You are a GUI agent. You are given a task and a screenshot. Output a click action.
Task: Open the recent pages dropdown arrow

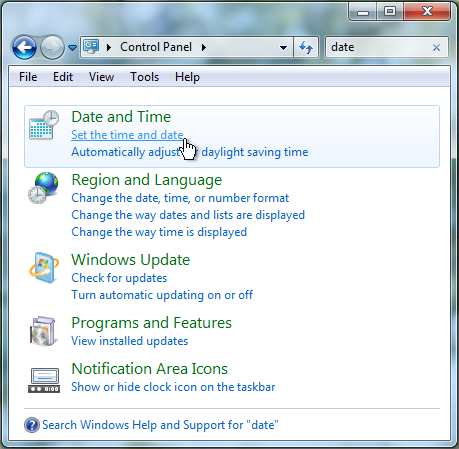(x=72, y=48)
